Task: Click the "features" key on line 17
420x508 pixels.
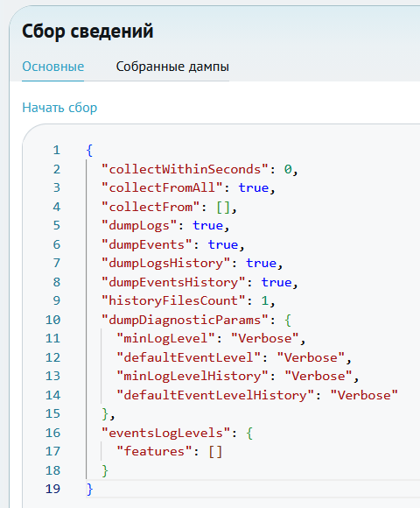Action: [x=154, y=451]
